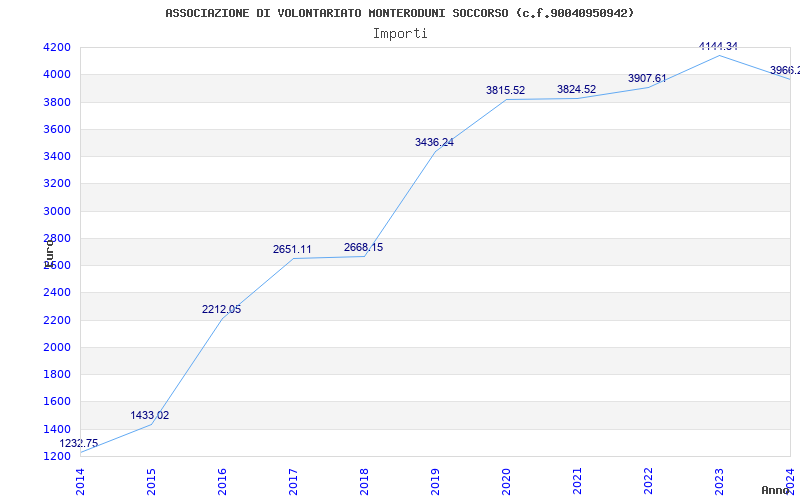Image resolution: width=800 pixels, height=500 pixels.
Task: Click the 3400 y-axis value
Action: pos(57,156)
